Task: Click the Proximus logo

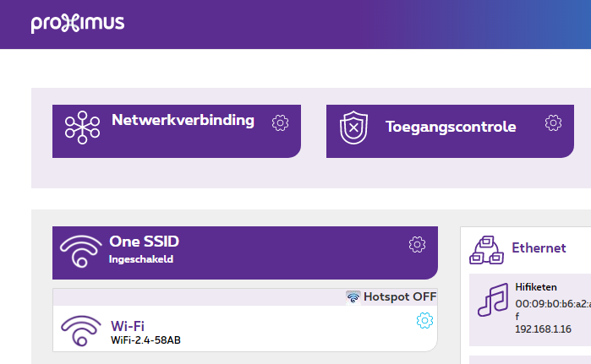Action: (78, 24)
